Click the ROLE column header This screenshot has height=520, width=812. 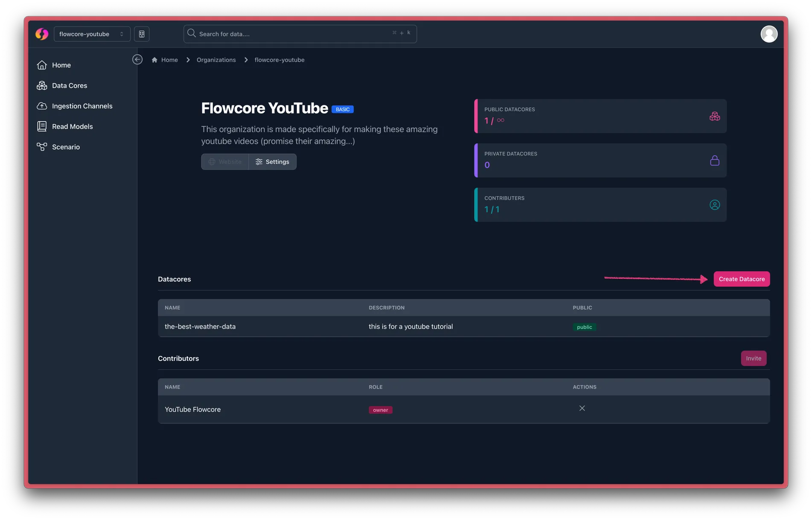(375, 387)
